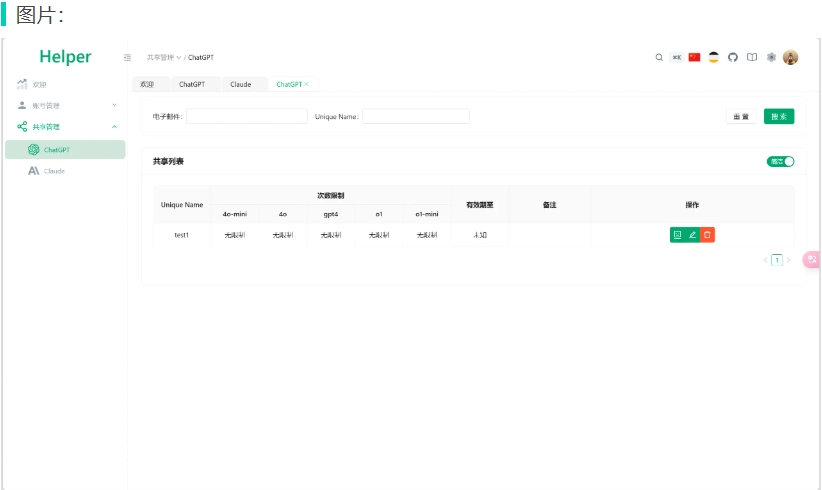Click the 操作 column header
This screenshot has height=490, width=822.
coord(692,205)
